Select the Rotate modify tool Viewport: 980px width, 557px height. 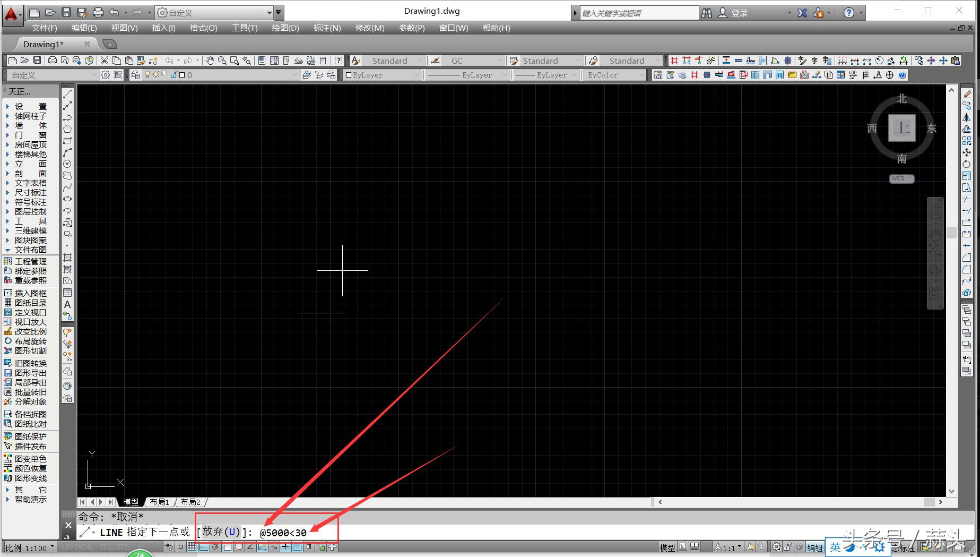[967, 164]
